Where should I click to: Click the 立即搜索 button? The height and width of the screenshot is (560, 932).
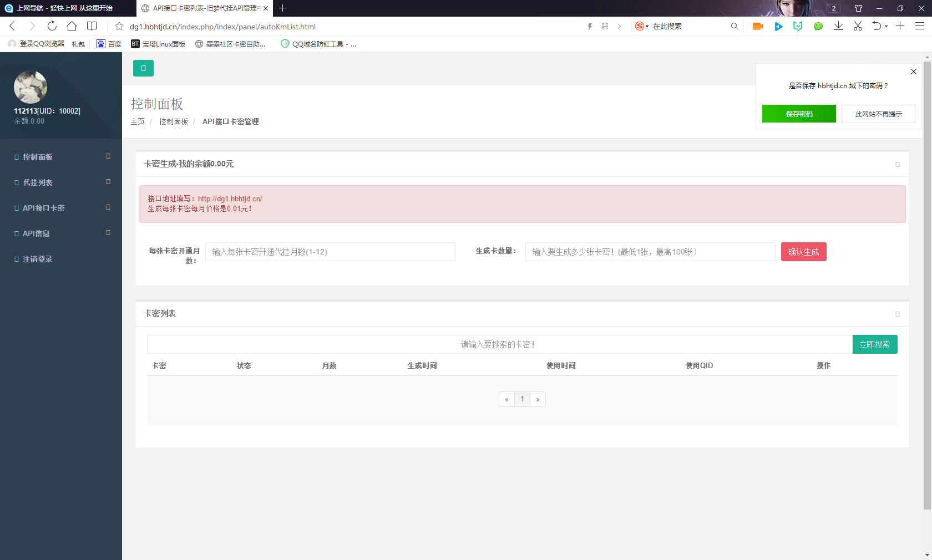point(874,344)
